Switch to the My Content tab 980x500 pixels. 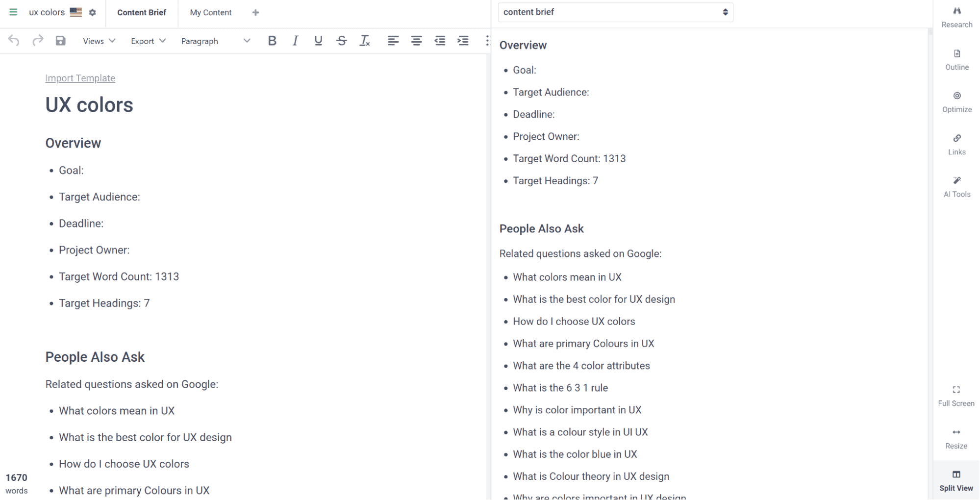click(x=210, y=12)
